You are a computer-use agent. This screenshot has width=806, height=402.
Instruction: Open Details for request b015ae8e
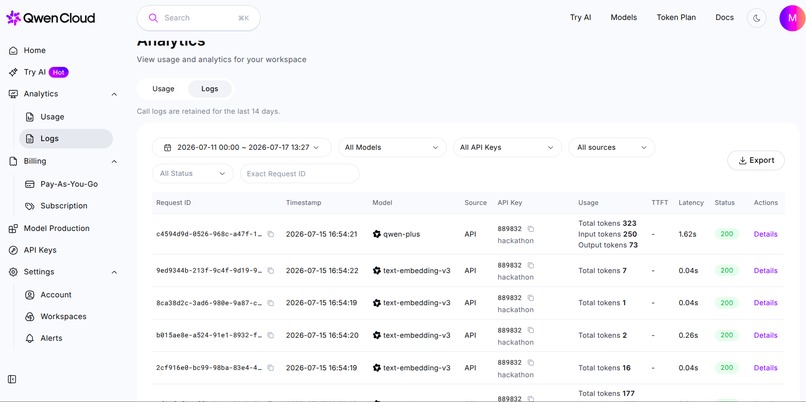[765, 336]
